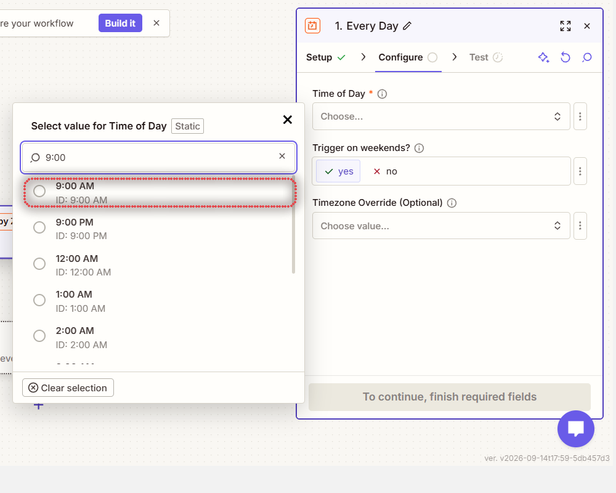
Task: Click the Static label badge
Action: 187,126
